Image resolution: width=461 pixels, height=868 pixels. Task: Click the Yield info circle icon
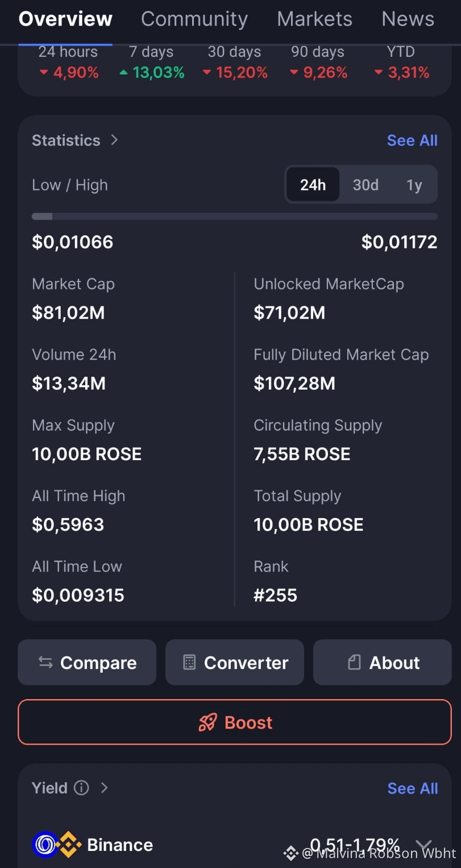(81, 788)
